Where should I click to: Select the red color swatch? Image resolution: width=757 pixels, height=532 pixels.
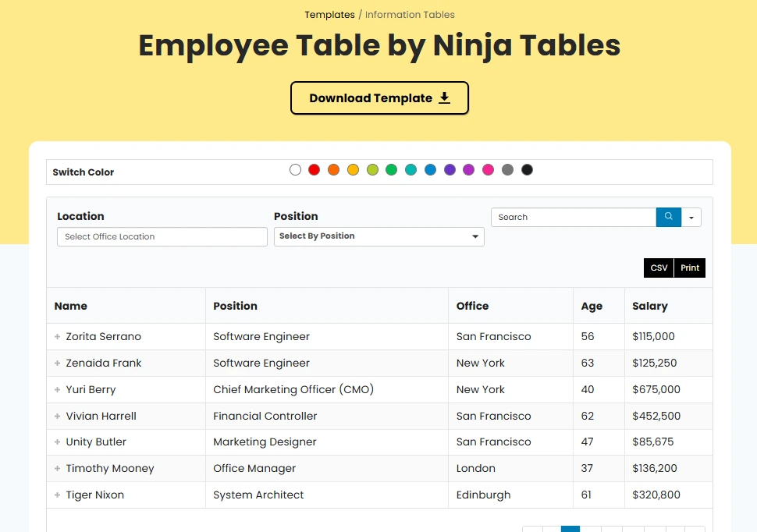point(315,170)
